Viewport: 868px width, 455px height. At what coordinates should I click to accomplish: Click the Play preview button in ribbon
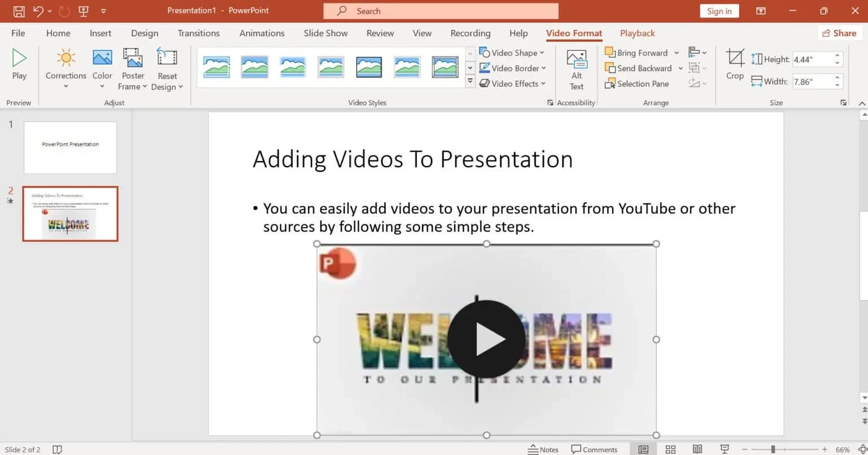(x=19, y=64)
